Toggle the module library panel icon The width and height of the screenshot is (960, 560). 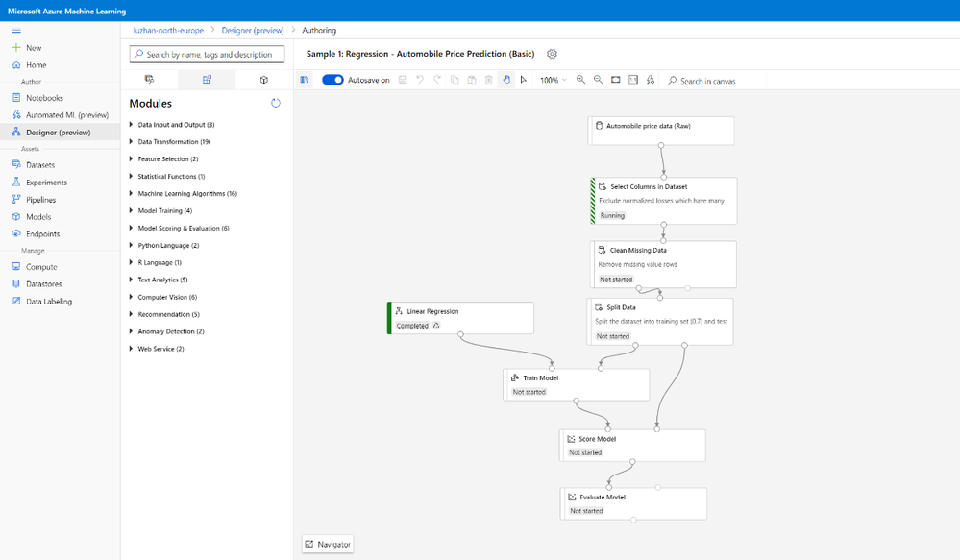point(305,80)
